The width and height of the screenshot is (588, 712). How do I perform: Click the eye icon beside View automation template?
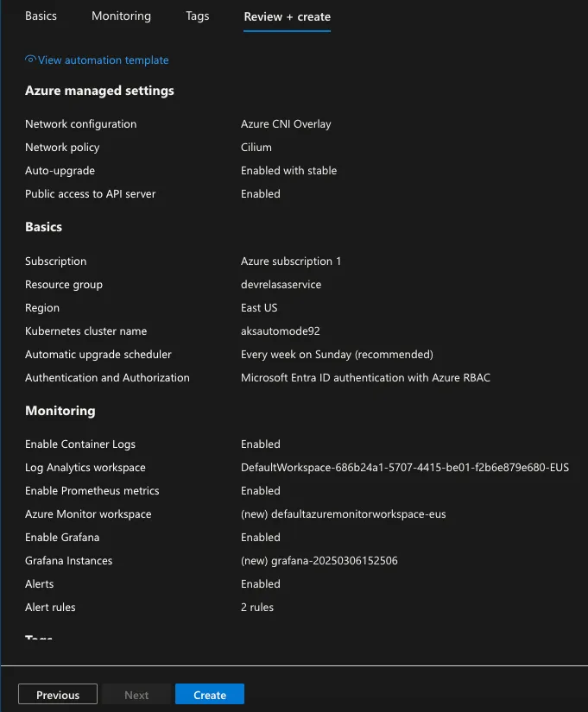(x=30, y=59)
